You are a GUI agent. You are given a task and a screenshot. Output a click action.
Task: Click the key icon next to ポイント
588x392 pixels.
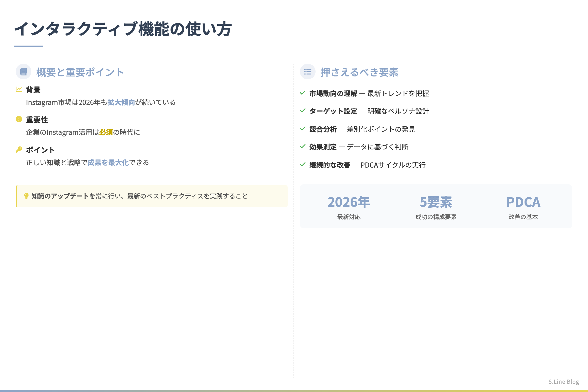19,149
